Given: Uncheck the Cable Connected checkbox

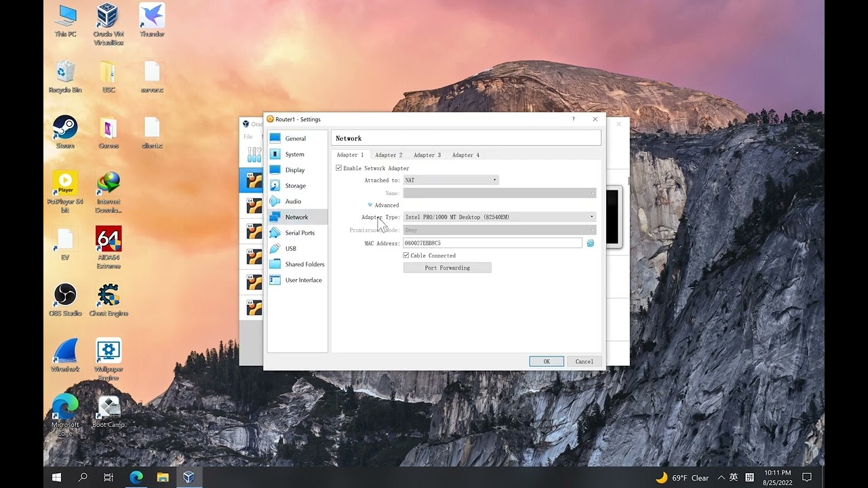Looking at the screenshot, I should pos(406,256).
